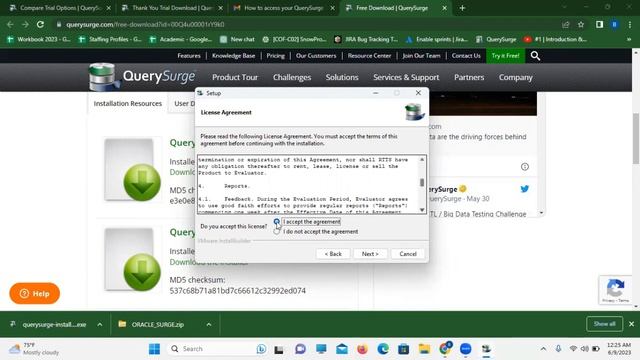The image size is (640, 360).
Task: Click the browser reload icon
Action: pos(40,24)
